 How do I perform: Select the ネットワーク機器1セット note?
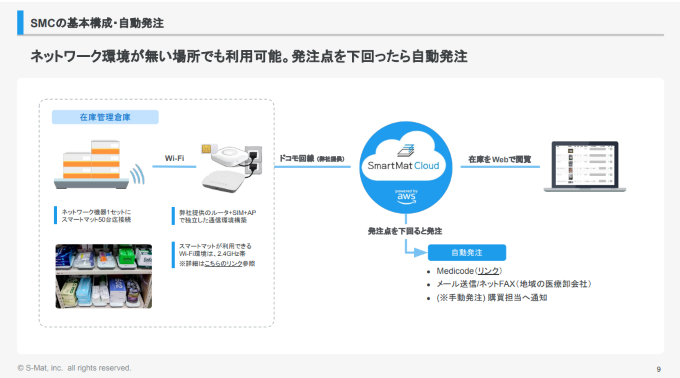tap(96, 216)
